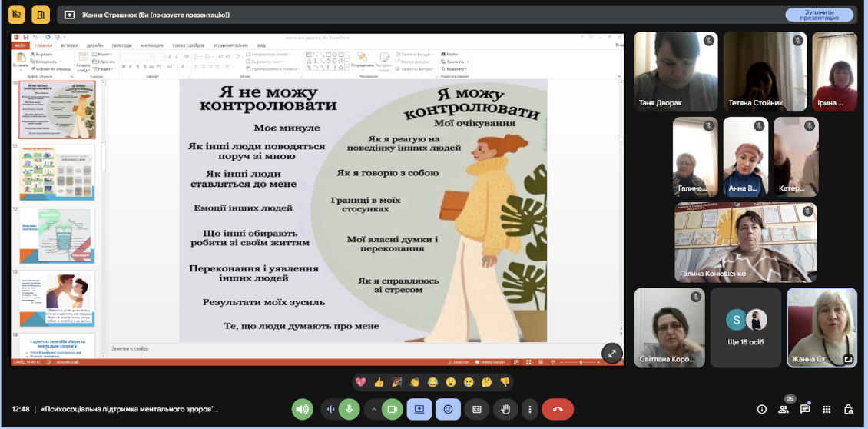This screenshot has width=868, height=429.
Task: Toggle closed captions button
Action: [476, 410]
